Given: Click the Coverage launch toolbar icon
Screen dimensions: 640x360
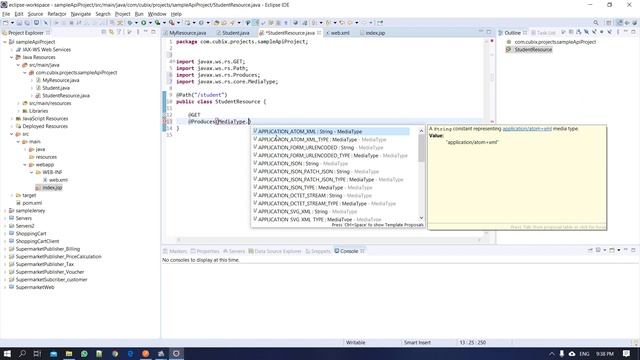Looking at the screenshot, I should pos(158,23).
